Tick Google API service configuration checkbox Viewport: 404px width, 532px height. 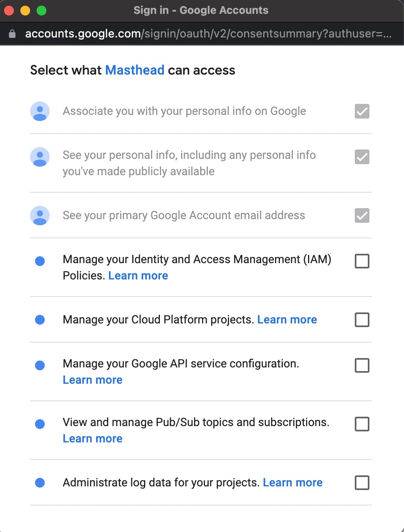362,365
